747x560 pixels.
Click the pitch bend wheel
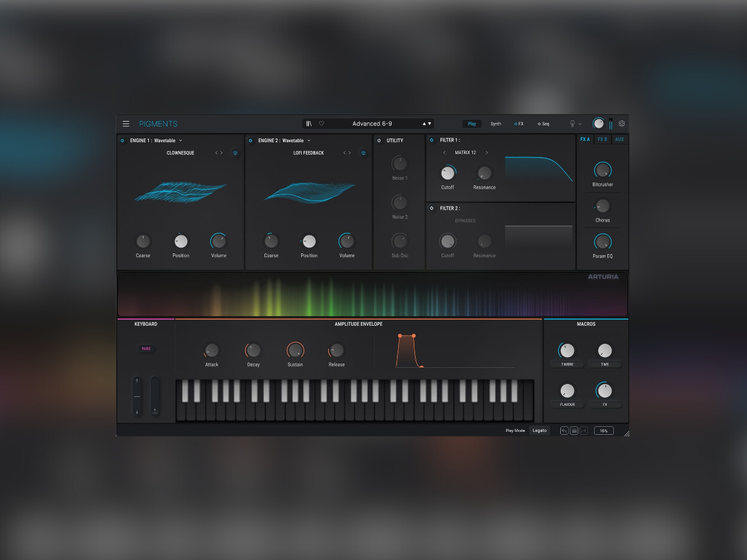[x=137, y=396]
